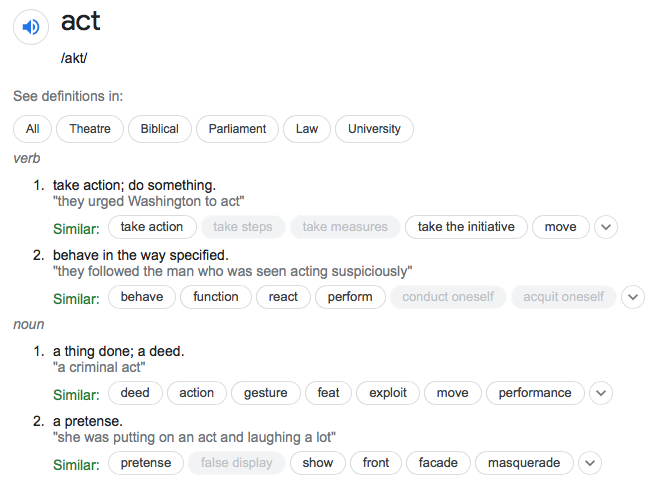The height and width of the screenshot is (492, 660).
Task: Expand more synonyms for "a thing done; a deed"
Action: click(600, 393)
